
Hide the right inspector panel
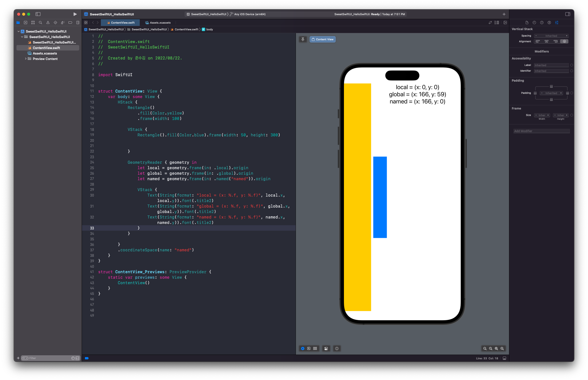tap(568, 14)
